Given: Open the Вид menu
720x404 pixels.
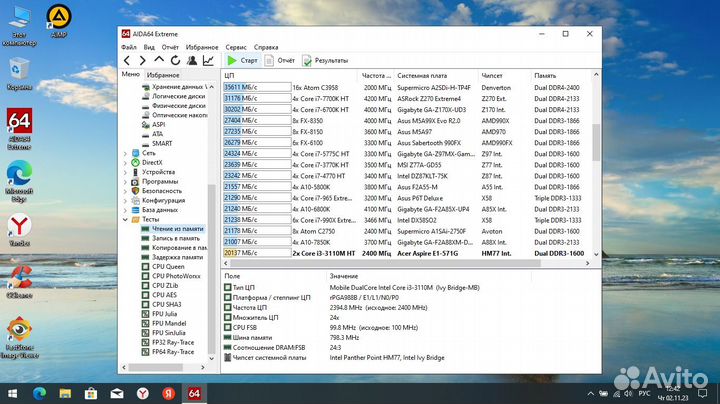Looking at the screenshot, I should click(149, 47).
